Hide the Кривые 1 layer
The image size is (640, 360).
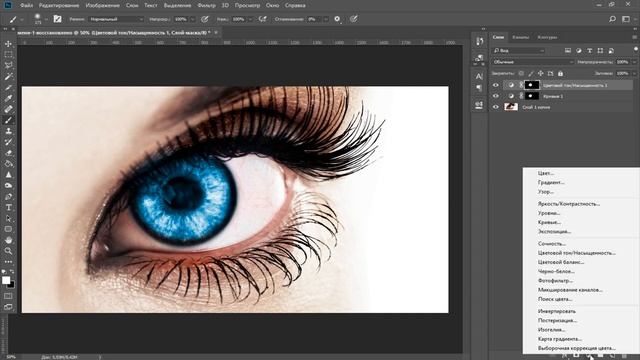(x=496, y=96)
